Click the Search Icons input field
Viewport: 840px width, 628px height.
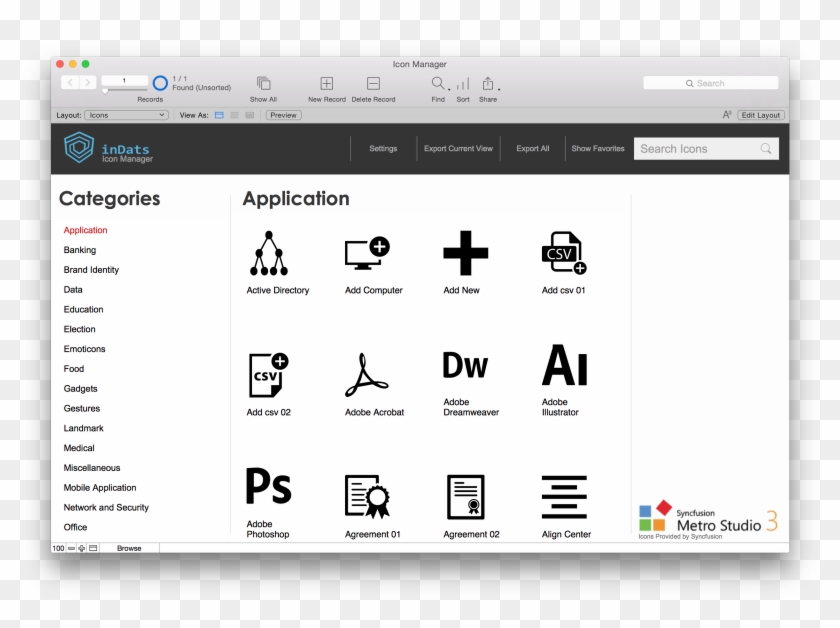coord(706,148)
